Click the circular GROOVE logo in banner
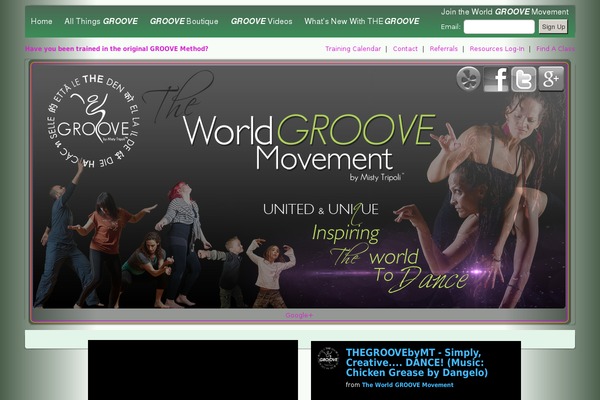This screenshot has height=400, width=600. (93, 121)
